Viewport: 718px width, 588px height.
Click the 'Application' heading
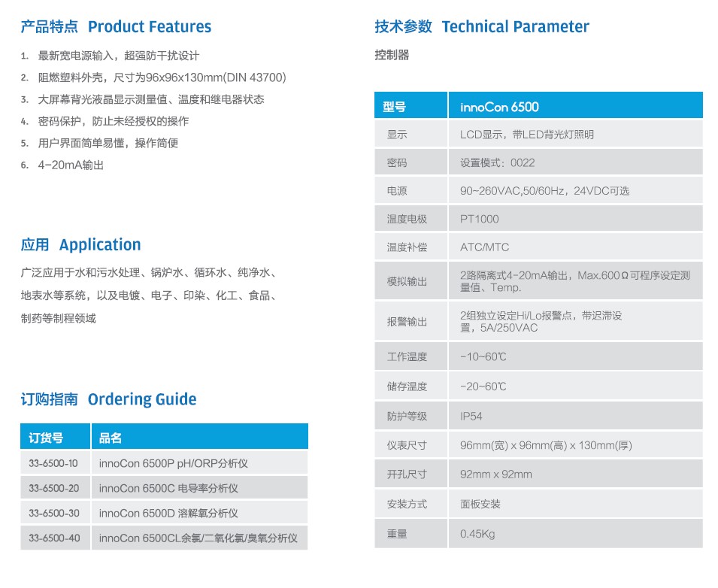tap(100, 245)
